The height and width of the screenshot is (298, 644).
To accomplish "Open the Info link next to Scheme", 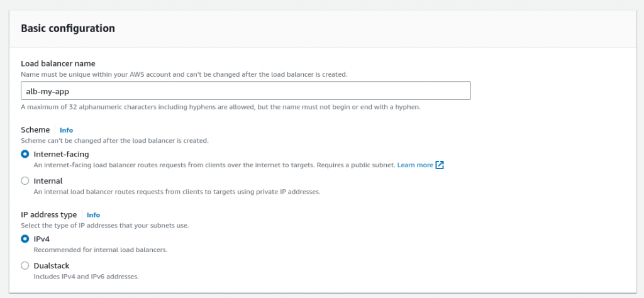I will coord(66,130).
